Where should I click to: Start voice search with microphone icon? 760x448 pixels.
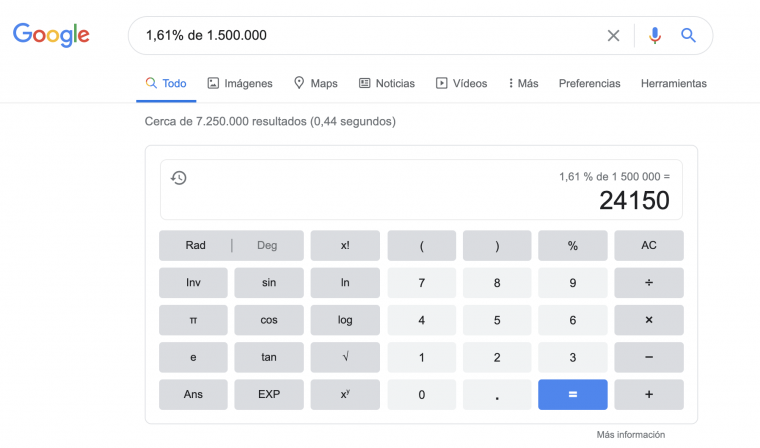pyautogui.click(x=655, y=36)
